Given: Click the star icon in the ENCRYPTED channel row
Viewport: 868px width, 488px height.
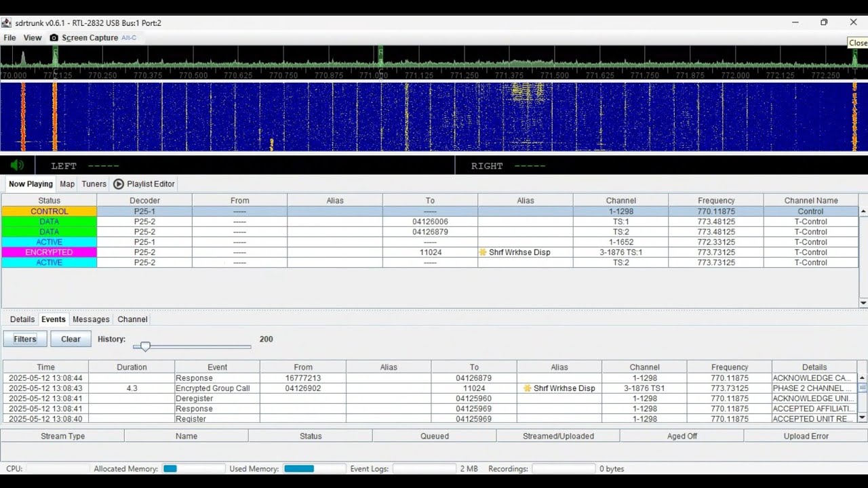Looking at the screenshot, I should tap(483, 252).
